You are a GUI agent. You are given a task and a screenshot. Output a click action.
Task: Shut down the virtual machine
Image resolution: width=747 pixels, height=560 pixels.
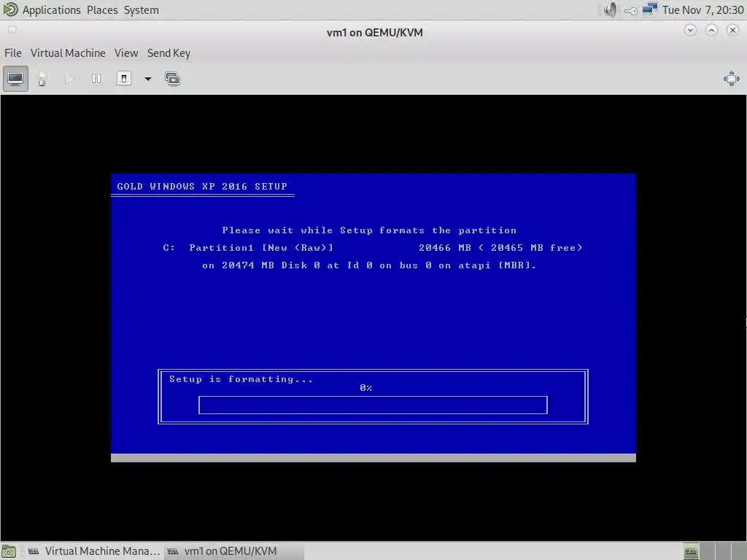point(124,79)
